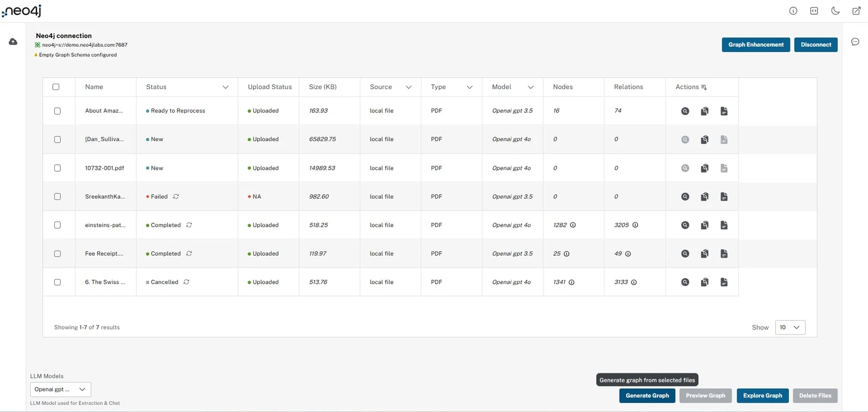Click the Name column header
868x412 pixels.
[94, 87]
